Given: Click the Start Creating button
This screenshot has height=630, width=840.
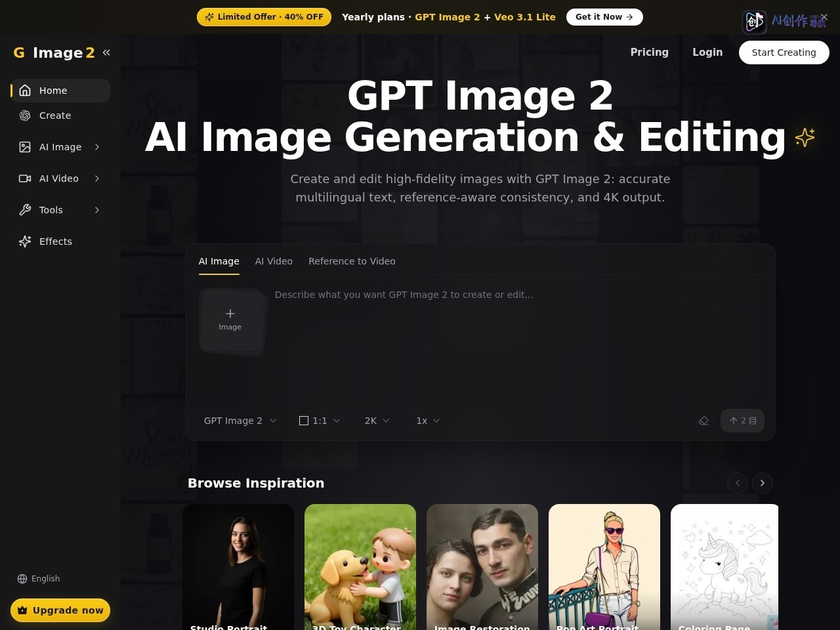Looking at the screenshot, I should pyautogui.click(x=784, y=52).
